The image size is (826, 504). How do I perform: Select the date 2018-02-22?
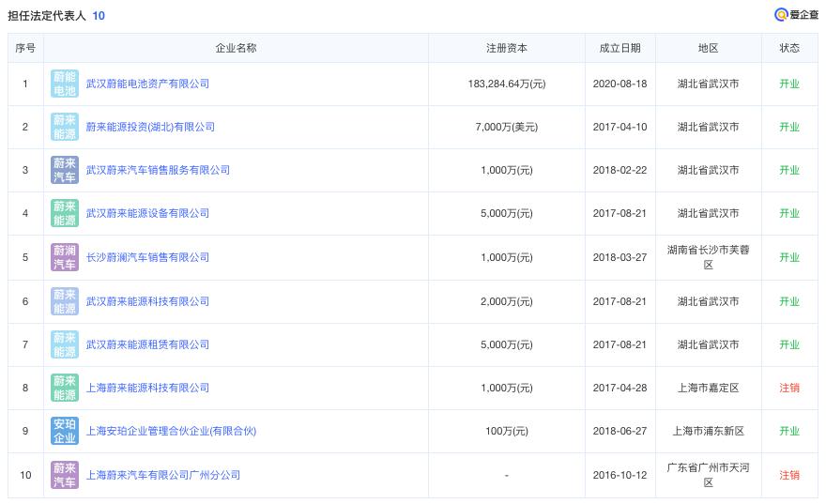(620, 170)
